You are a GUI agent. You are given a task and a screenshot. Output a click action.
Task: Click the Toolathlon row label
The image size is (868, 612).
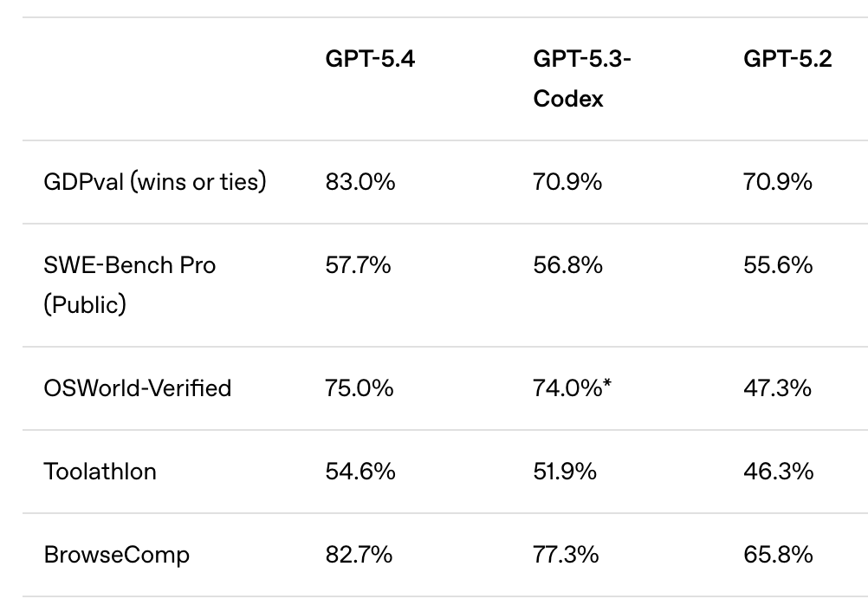(100, 471)
